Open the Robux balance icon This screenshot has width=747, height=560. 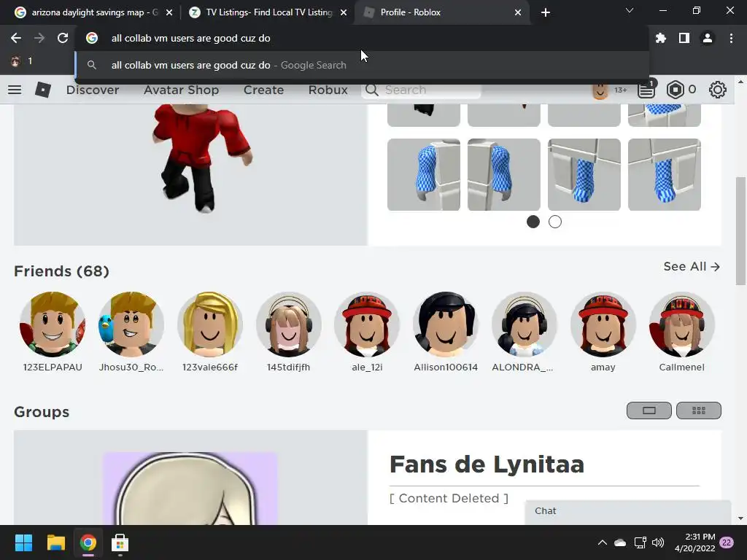pyautogui.click(x=675, y=90)
